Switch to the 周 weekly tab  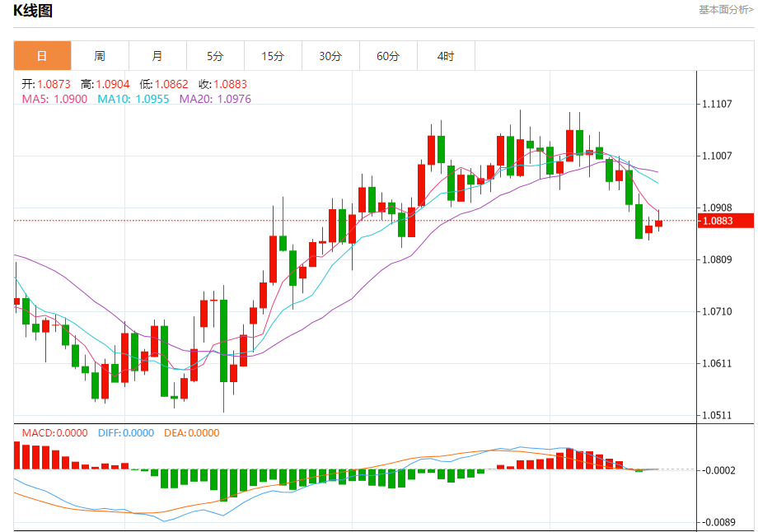[x=100, y=56]
